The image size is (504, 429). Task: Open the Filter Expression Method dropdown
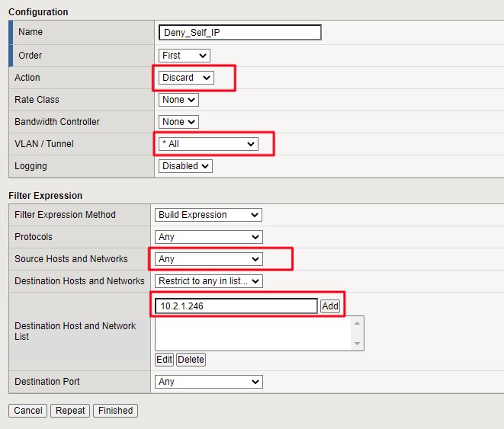(209, 215)
